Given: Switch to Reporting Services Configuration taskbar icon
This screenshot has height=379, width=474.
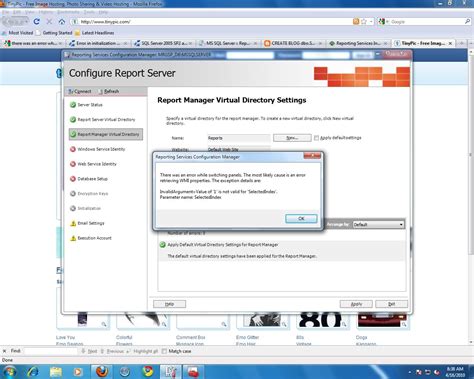Looking at the screenshot, I should pyautogui.click(x=171, y=371).
